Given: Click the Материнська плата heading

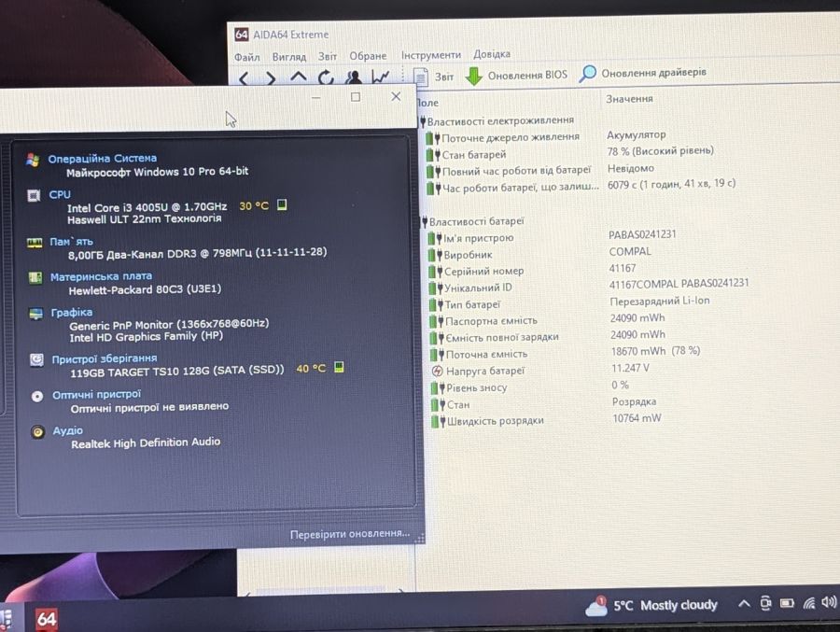Looking at the screenshot, I should click(x=101, y=276).
